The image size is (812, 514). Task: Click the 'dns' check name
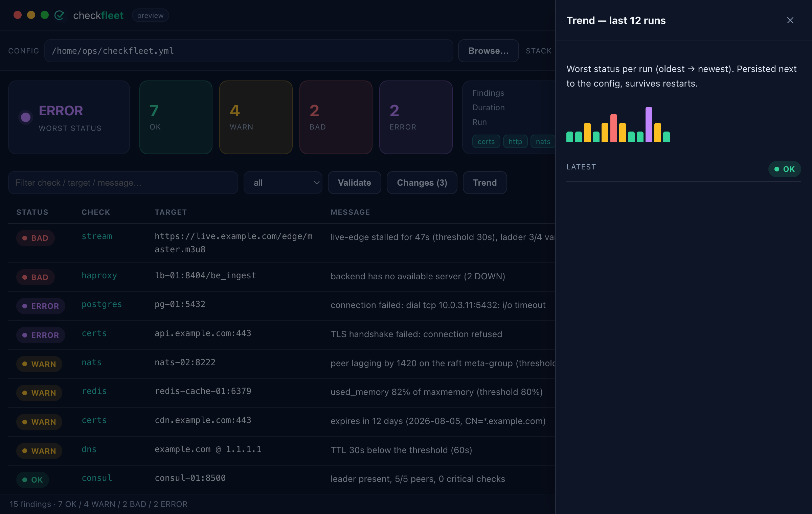pyautogui.click(x=89, y=449)
